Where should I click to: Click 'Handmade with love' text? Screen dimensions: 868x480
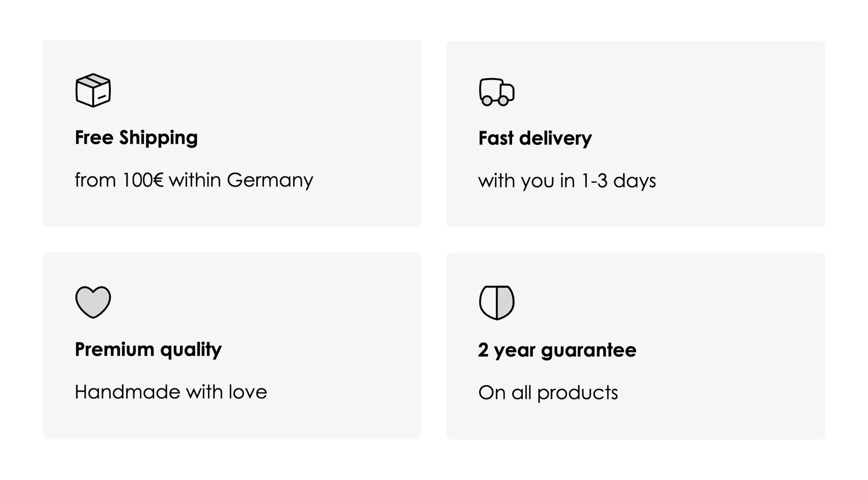[x=171, y=392]
